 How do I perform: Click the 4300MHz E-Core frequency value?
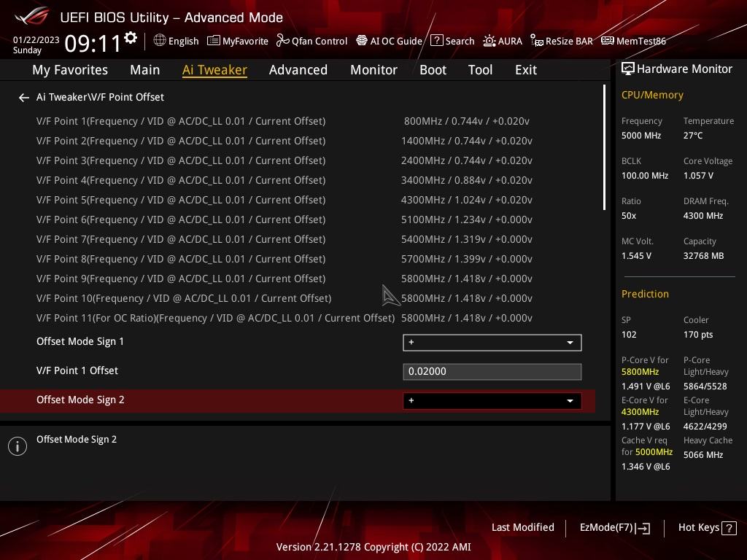[x=640, y=412]
